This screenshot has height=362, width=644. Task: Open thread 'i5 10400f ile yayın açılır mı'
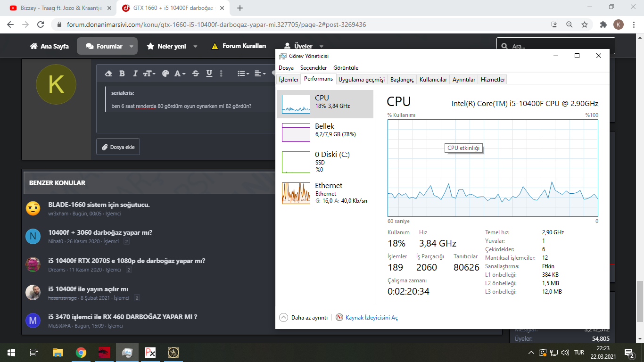point(88,289)
